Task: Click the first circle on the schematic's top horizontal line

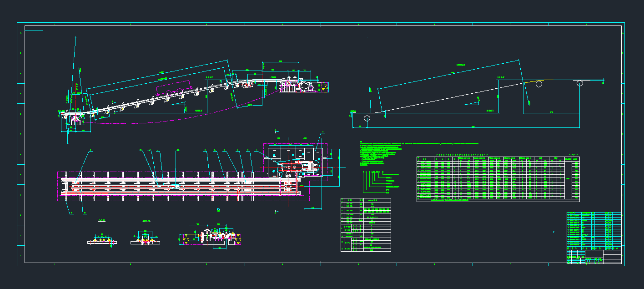Action: tap(539, 83)
